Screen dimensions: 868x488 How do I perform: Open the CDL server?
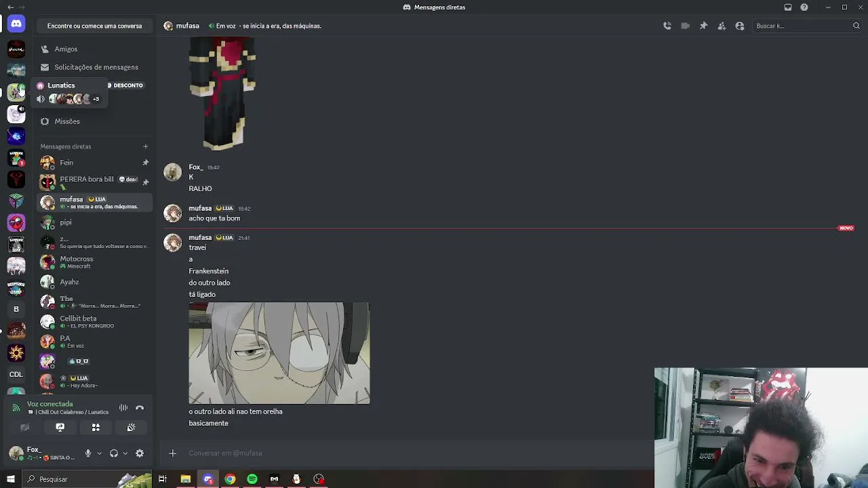pos(16,374)
